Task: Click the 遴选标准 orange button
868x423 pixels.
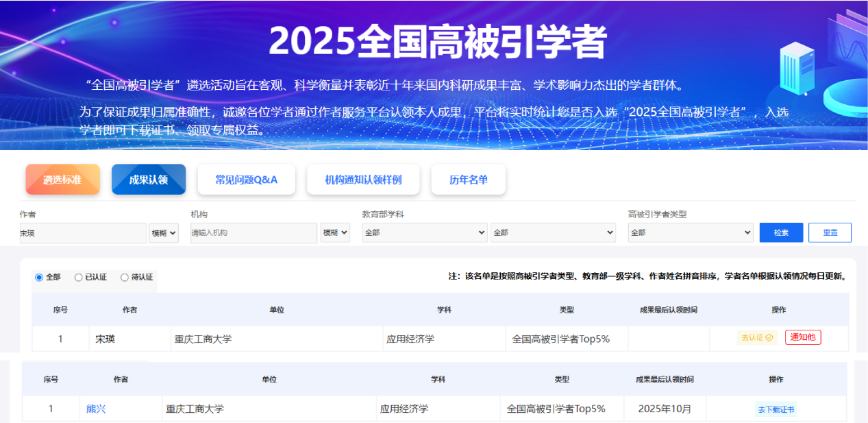Action: tap(62, 180)
